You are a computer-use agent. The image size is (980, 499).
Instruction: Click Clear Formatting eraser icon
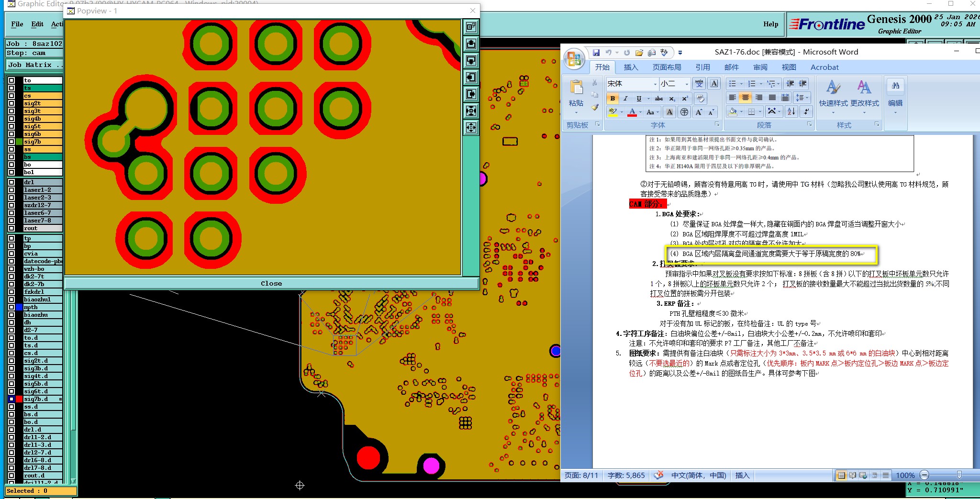(700, 99)
